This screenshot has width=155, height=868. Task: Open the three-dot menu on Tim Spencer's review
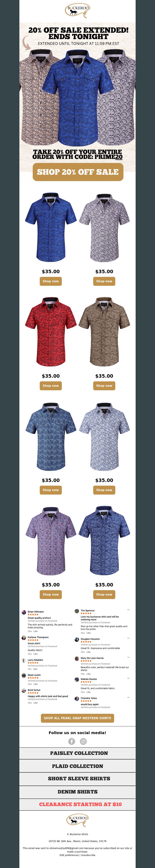coord(128,609)
